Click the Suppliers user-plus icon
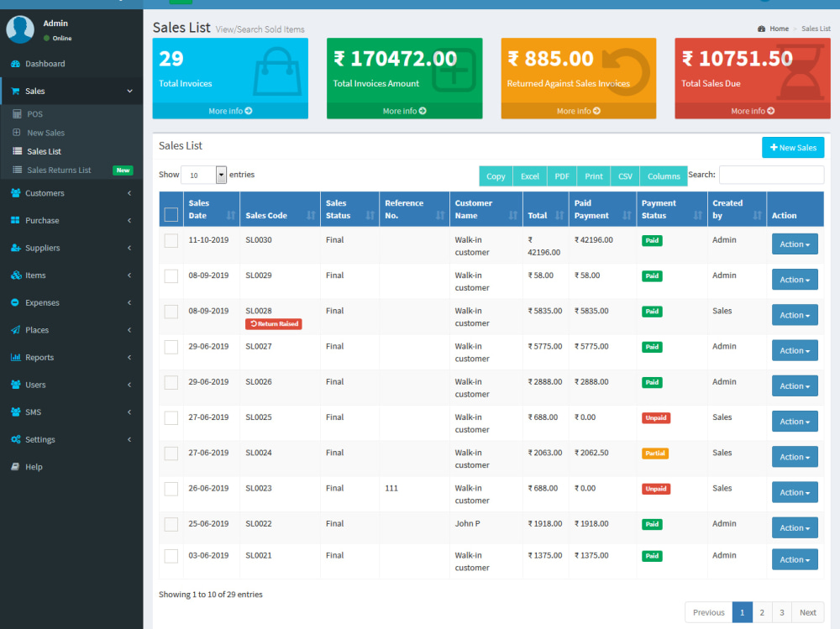 point(15,248)
